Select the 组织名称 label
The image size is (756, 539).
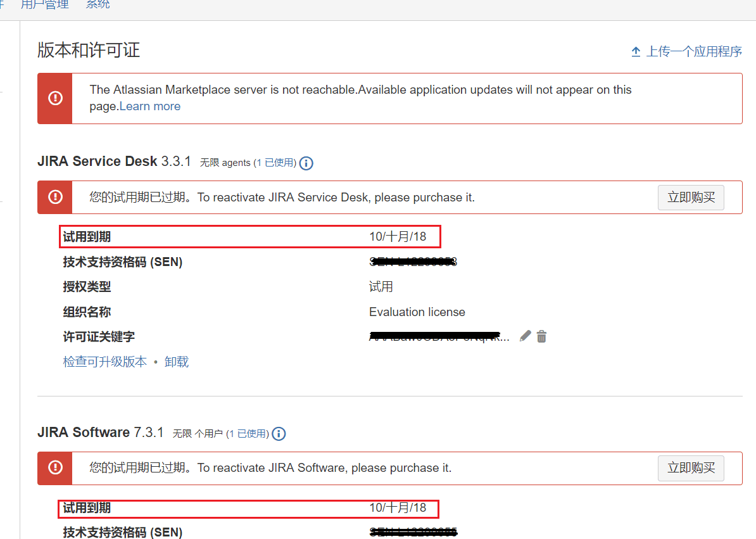(x=87, y=312)
